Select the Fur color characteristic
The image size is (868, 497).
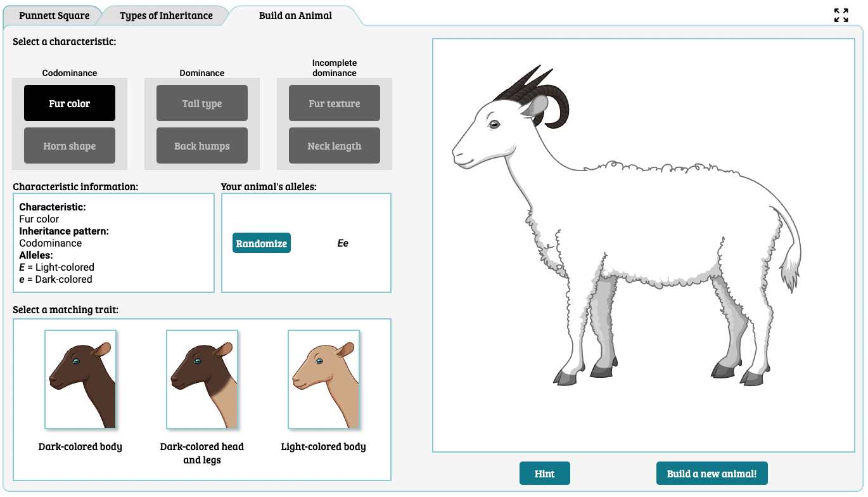coord(70,103)
